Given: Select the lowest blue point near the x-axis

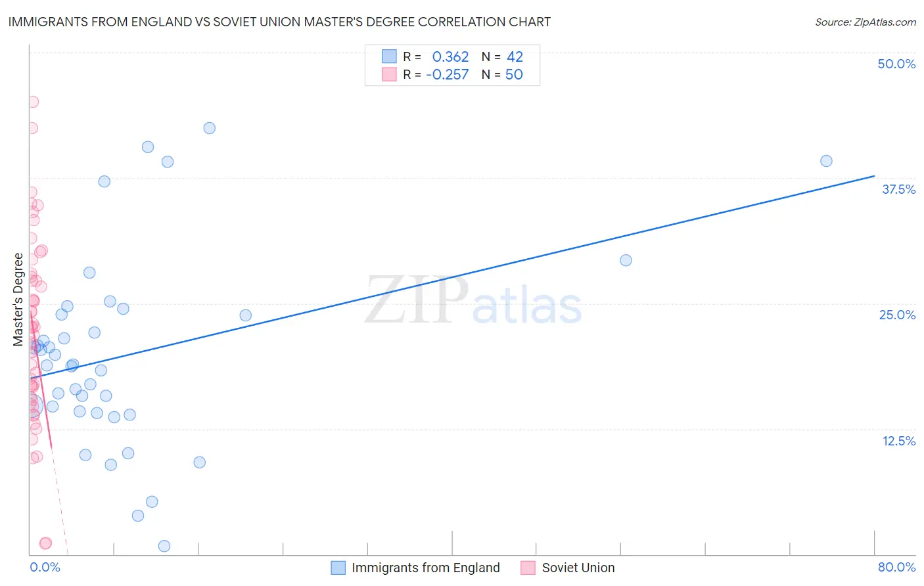Looking at the screenshot, I should (164, 546).
